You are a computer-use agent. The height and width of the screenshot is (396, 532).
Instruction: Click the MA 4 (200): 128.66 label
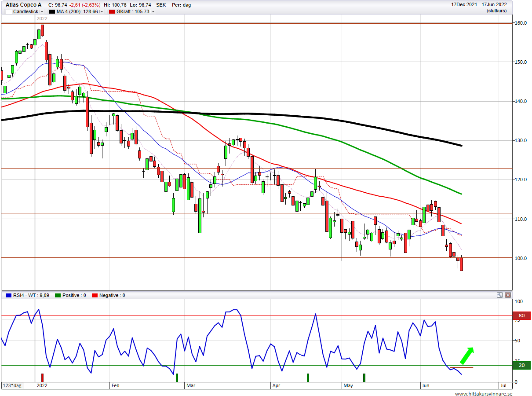click(x=78, y=12)
